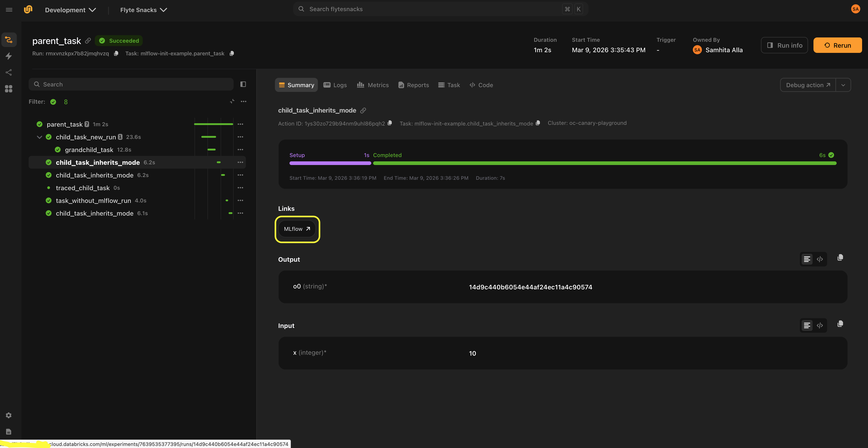
Task: Click the lightning bolt sidebar icon
Action: coord(9,56)
